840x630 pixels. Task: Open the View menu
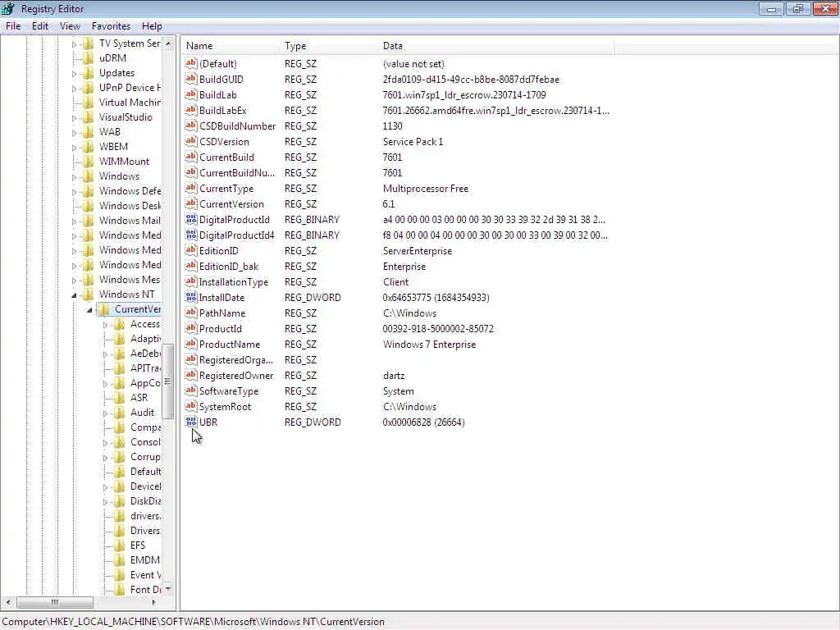point(70,26)
